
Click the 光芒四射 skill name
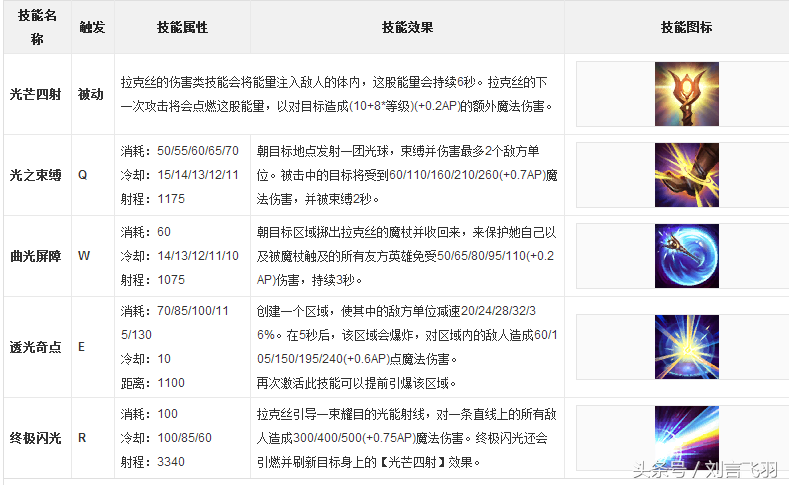(34, 94)
